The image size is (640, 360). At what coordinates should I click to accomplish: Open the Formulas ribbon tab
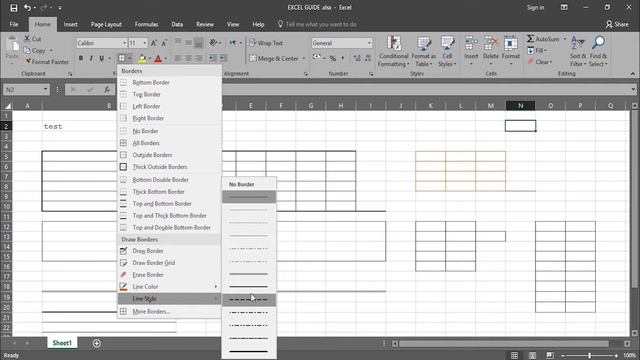[x=146, y=24]
